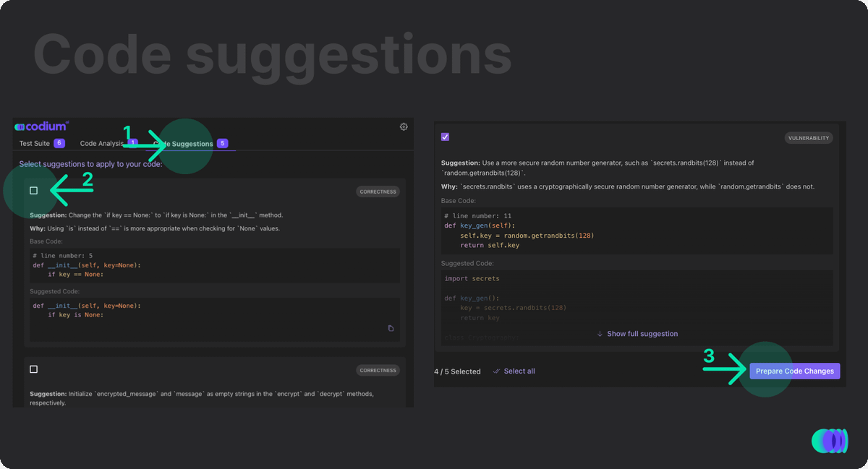Click the Code Analysis badge showing 1
The height and width of the screenshot is (469, 868).
[x=132, y=143]
